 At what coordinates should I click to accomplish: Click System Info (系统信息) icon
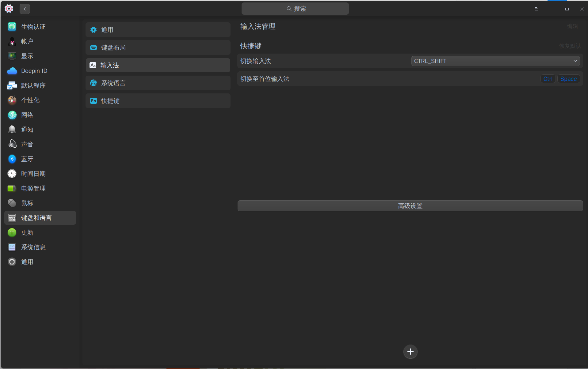coord(12,247)
